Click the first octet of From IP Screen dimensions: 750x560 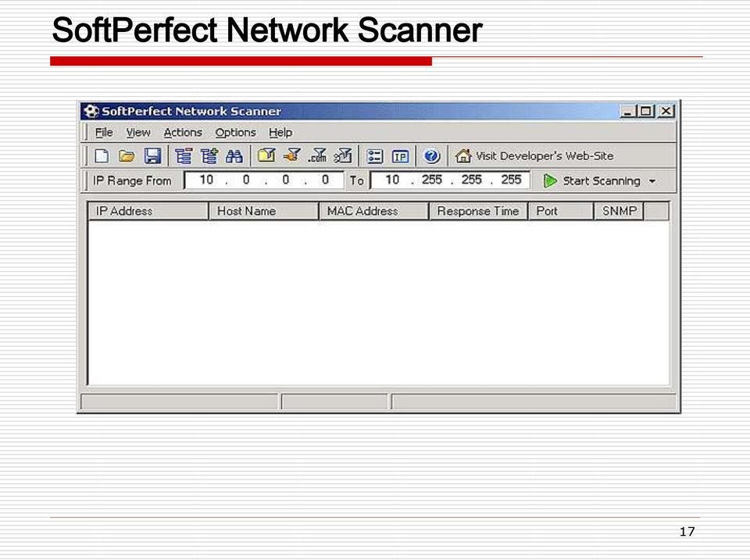(206, 180)
